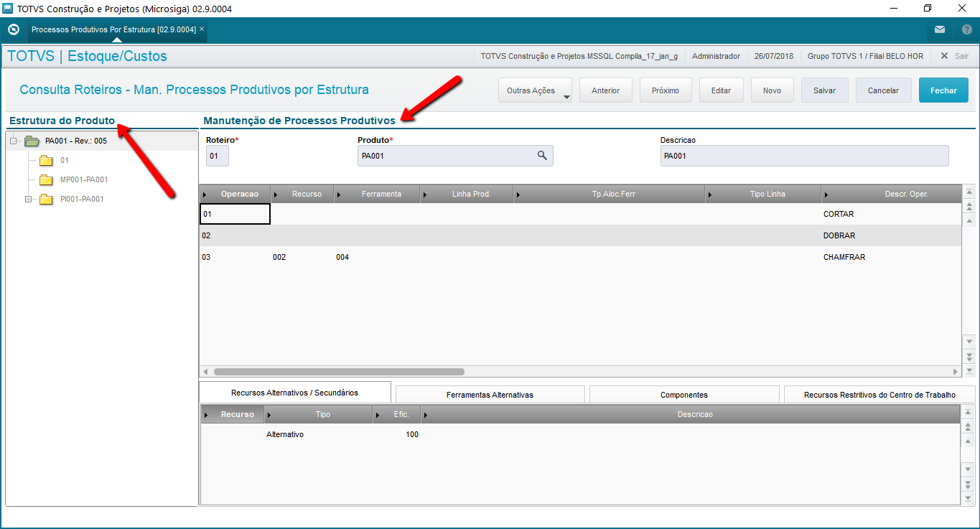Screen dimensions: 980x529
Task: Close the Processos Produtivos Por Estrutura tab
Action: (202, 29)
